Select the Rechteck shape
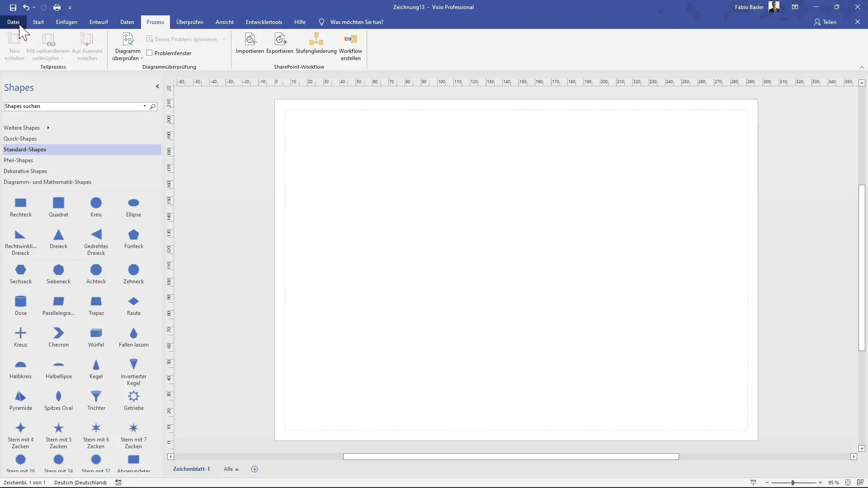The image size is (868, 488). click(21, 207)
